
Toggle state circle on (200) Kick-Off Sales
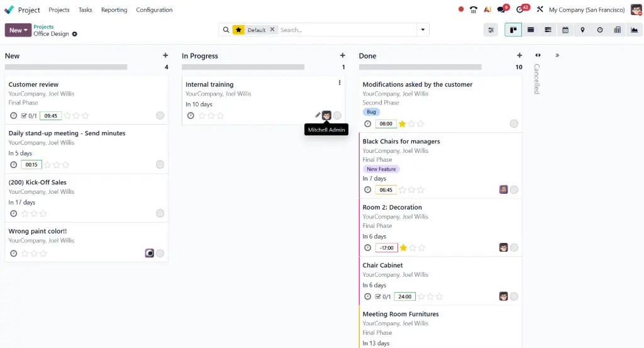(x=160, y=213)
